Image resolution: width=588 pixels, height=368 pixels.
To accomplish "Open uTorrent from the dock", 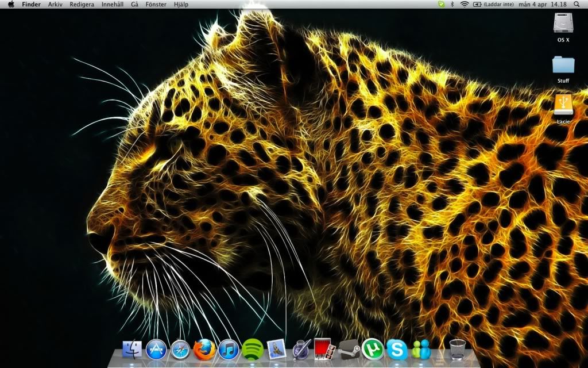I will tap(372, 349).
